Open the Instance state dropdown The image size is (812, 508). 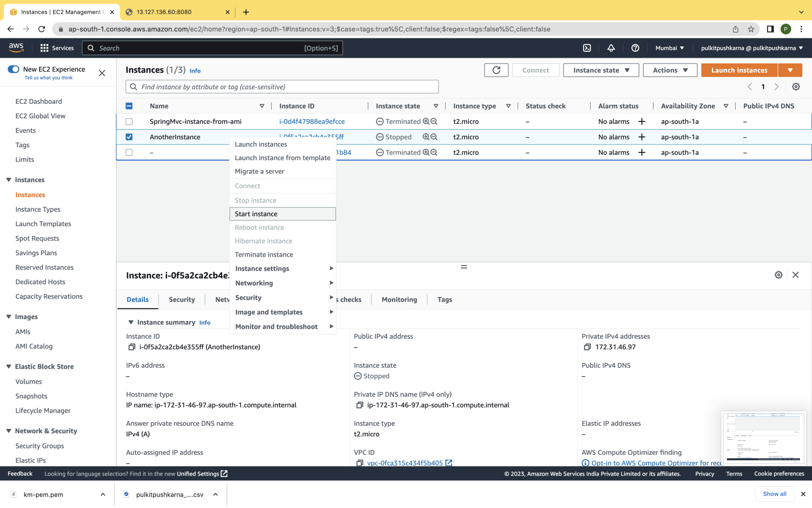click(x=601, y=70)
